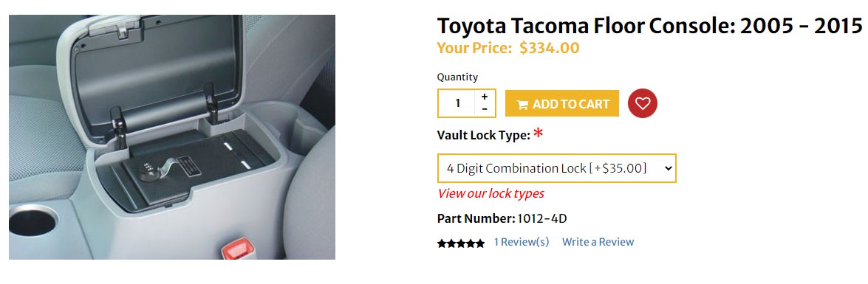This screenshot has width=868, height=284.
Task: Click the Write a Review link
Action: click(x=598, y=242)
